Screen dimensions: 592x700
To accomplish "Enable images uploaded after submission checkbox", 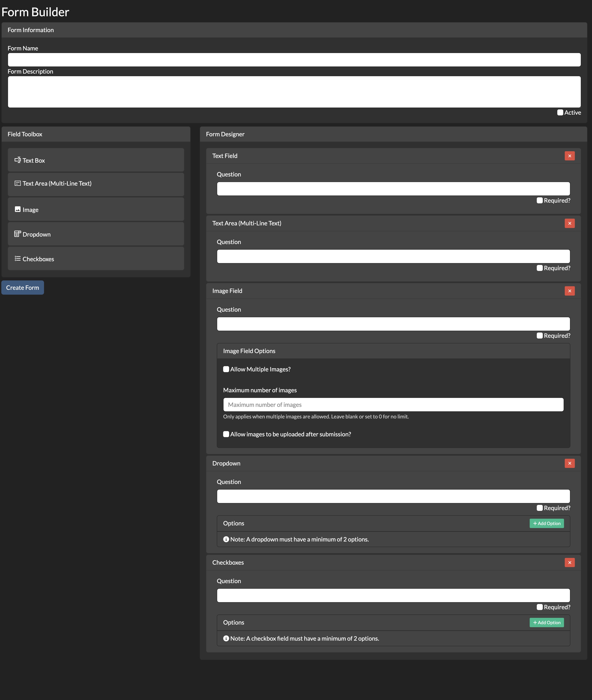I will click(x=226, y=434).
